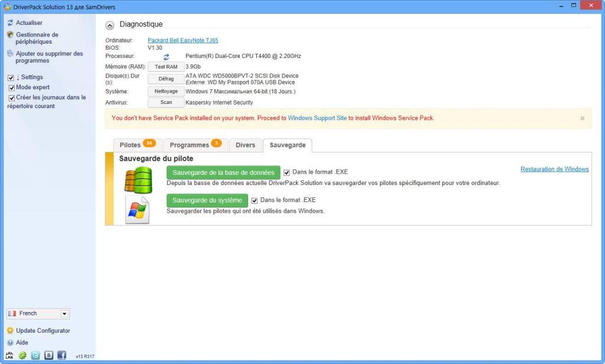Switch to the Pilotes tab
This screenshot has height=364, width=605.
click(137, 145)
